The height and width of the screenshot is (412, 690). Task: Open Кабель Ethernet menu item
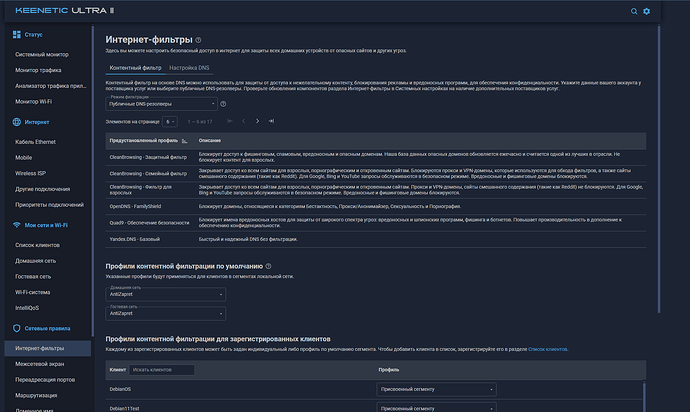(35, 142)
